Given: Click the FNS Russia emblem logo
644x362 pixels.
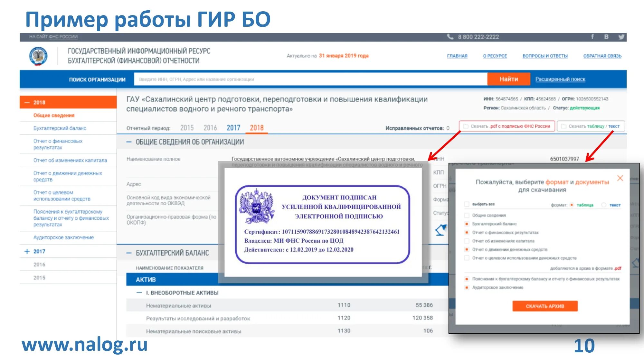Looking at the screenshot, I should click(x=38, y=56).
